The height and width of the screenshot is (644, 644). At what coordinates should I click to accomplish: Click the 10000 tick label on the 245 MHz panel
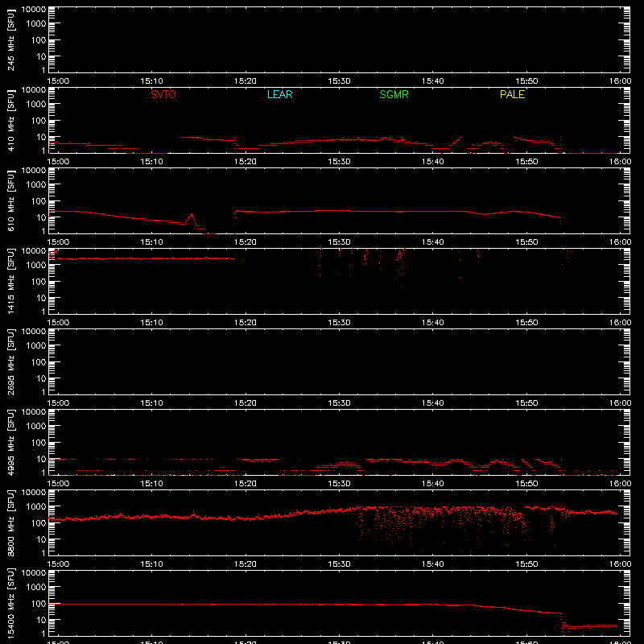(x=34, y=10)
